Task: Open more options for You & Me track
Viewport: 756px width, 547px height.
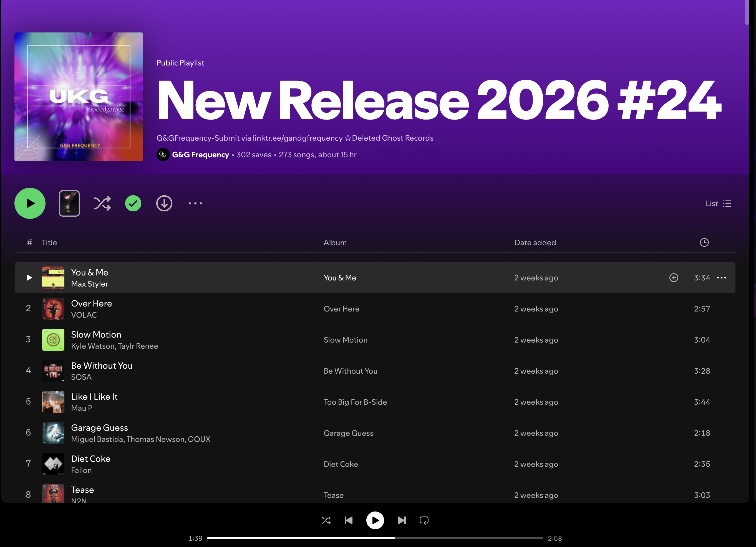Action: tap(721, 278)
